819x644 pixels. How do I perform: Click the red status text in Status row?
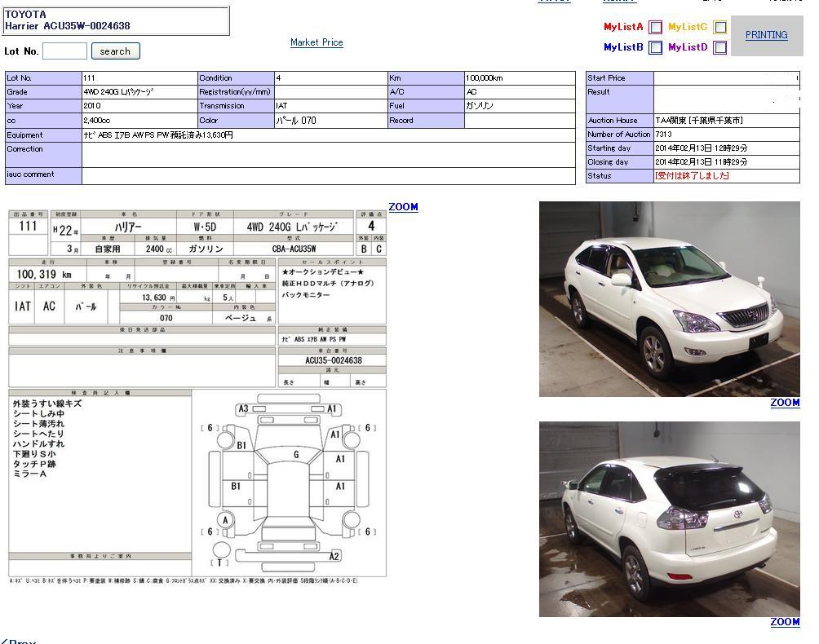tap(692, 176)
